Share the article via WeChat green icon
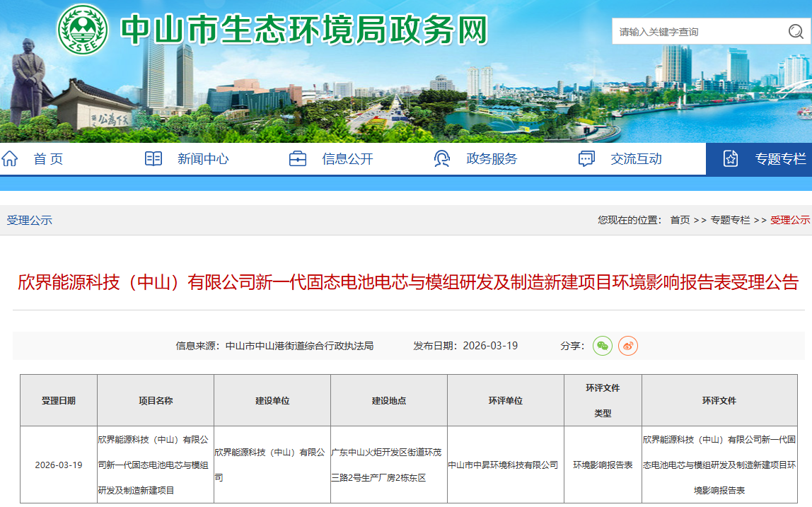 click(602, 346)
